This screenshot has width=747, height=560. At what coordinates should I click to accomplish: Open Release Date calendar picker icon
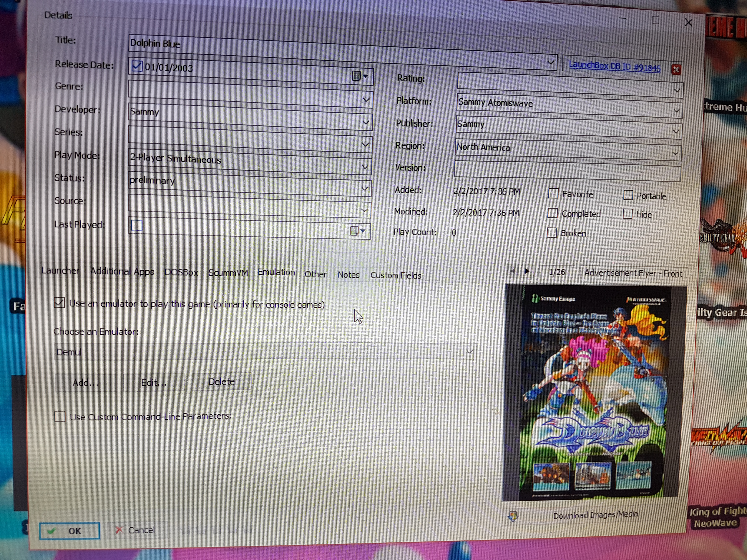click(x=360, y=76)
